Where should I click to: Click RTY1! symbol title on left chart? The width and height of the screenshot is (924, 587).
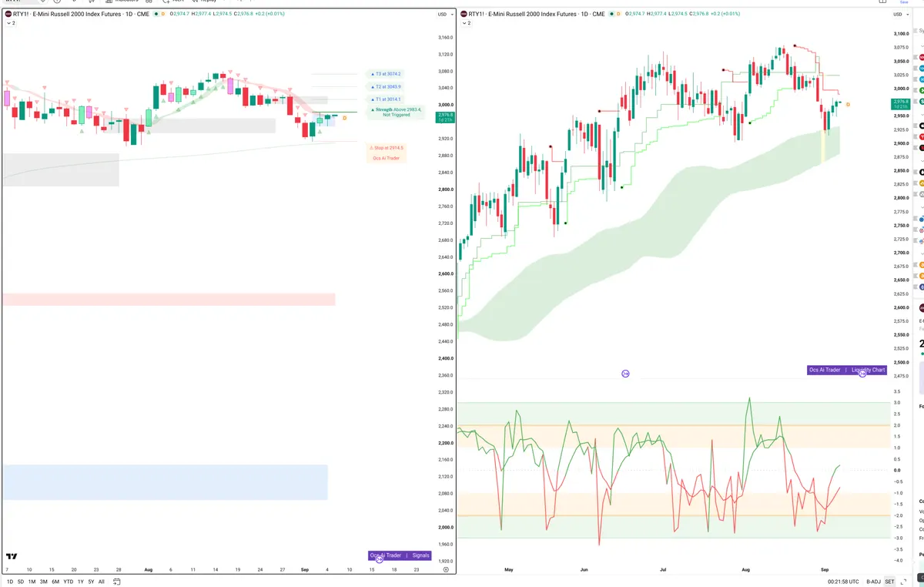point(82,14)
